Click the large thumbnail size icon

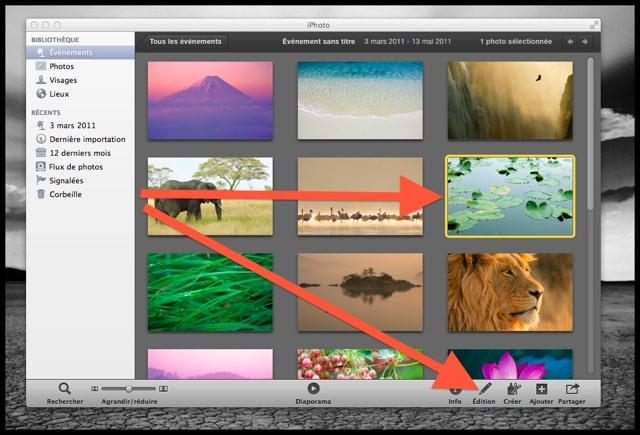pyautogui.click(x=163, y=389)
